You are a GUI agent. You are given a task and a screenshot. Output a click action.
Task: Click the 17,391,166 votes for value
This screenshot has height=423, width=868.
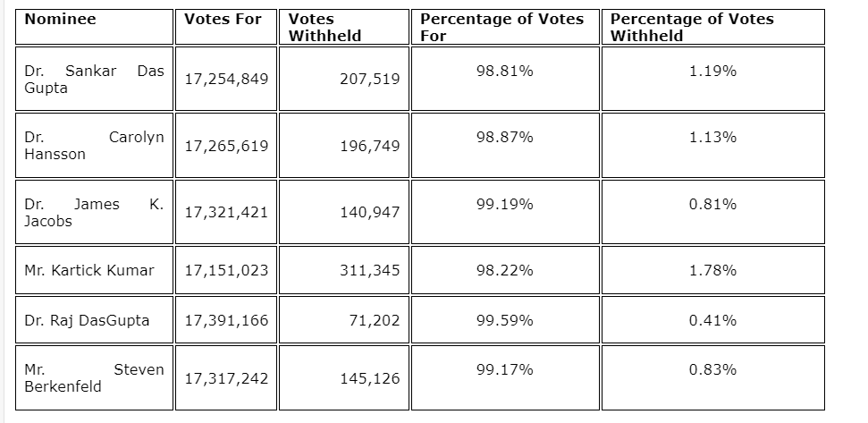pos(226,320)
